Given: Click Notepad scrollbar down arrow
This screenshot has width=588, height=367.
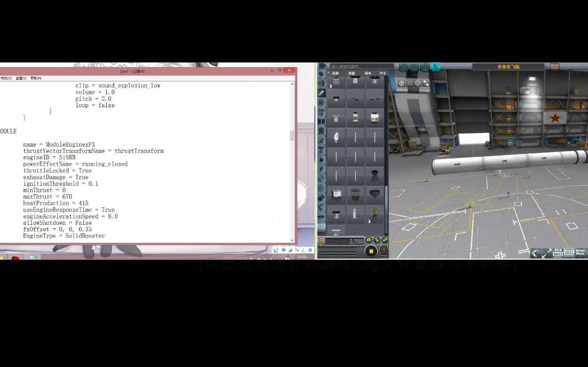Looking at the screenshot, I should click(292, 240).
